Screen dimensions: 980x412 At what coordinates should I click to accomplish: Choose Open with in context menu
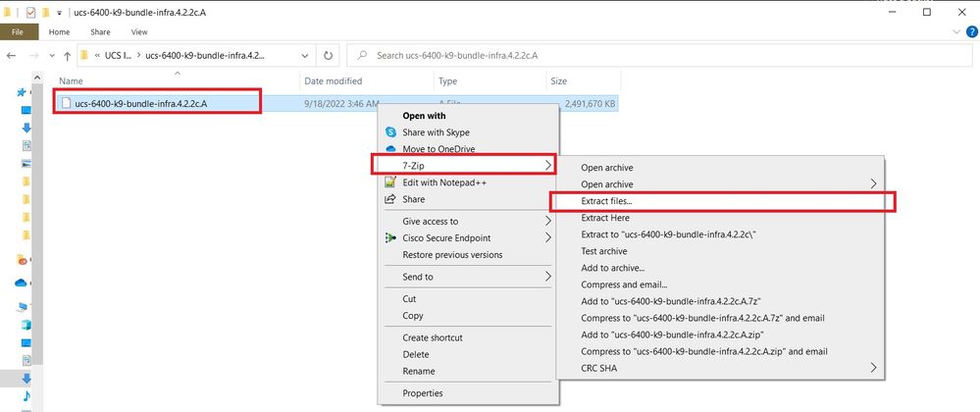coord(469,116)
